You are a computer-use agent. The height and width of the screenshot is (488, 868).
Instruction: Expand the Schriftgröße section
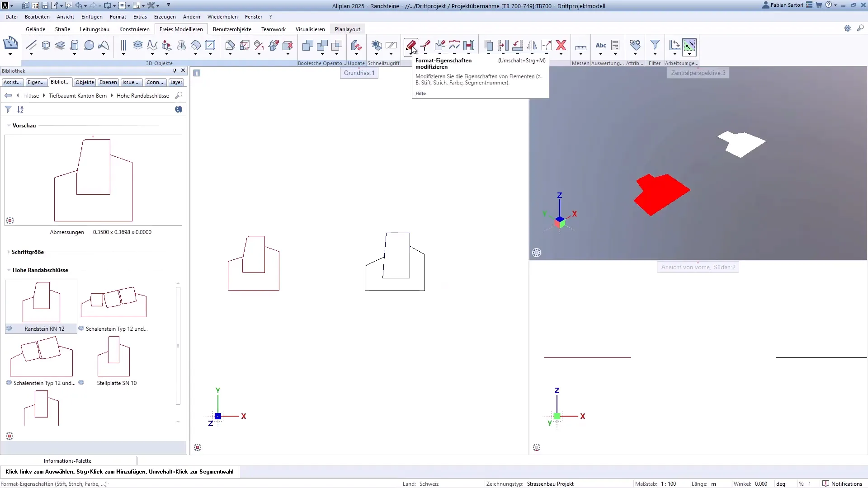pos(8,252)
